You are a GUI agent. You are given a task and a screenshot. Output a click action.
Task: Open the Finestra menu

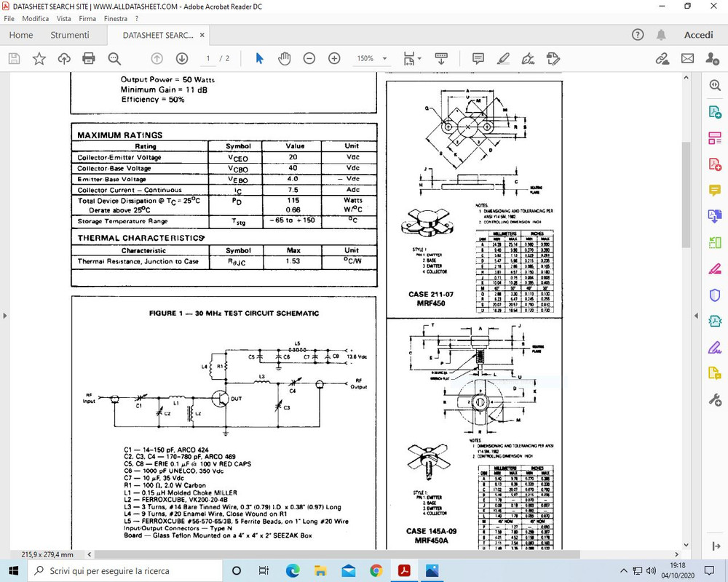116,19
